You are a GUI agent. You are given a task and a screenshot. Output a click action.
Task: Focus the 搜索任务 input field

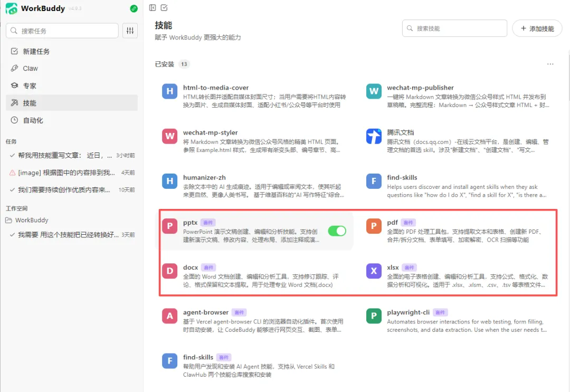62,31
